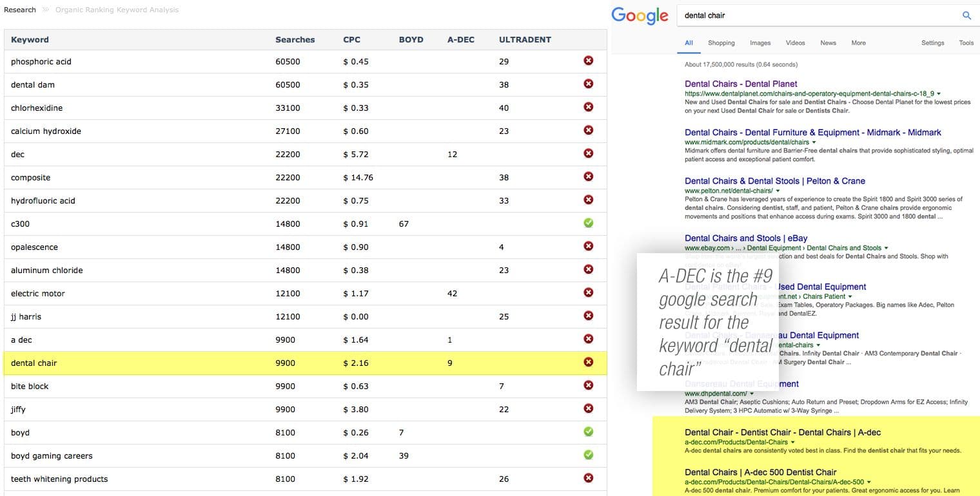Click the red X icon in the jj harris row
980x496 pixels.
point(588,316)
